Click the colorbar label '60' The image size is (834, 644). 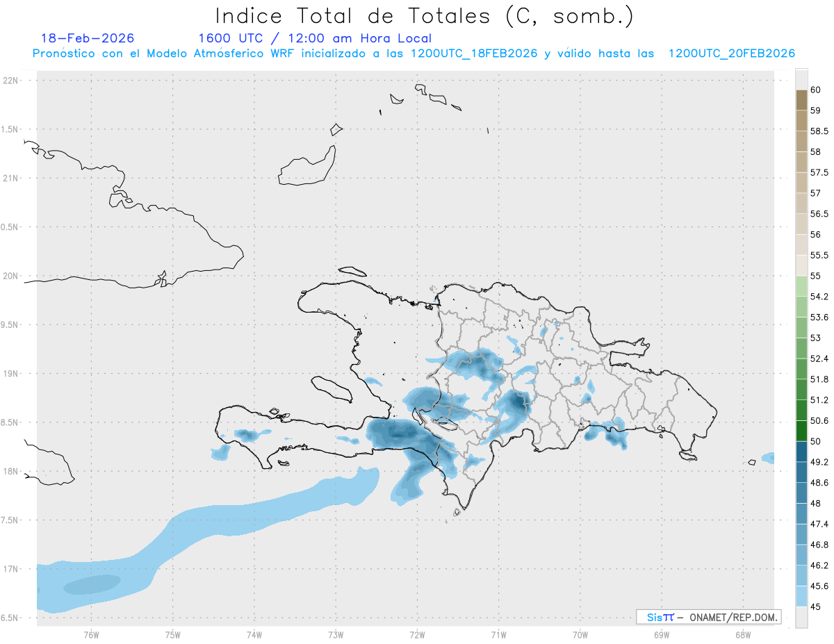pyautogui.click(x=815, y=90)
